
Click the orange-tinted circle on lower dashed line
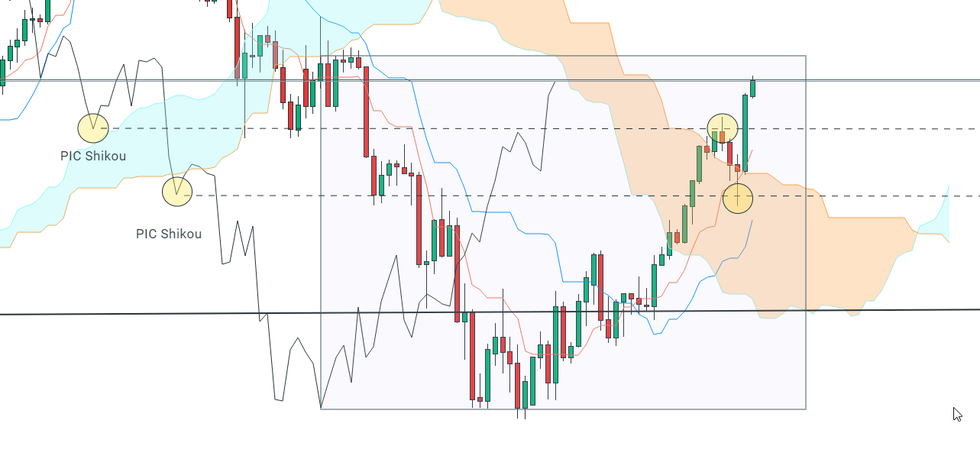point(738,198)
